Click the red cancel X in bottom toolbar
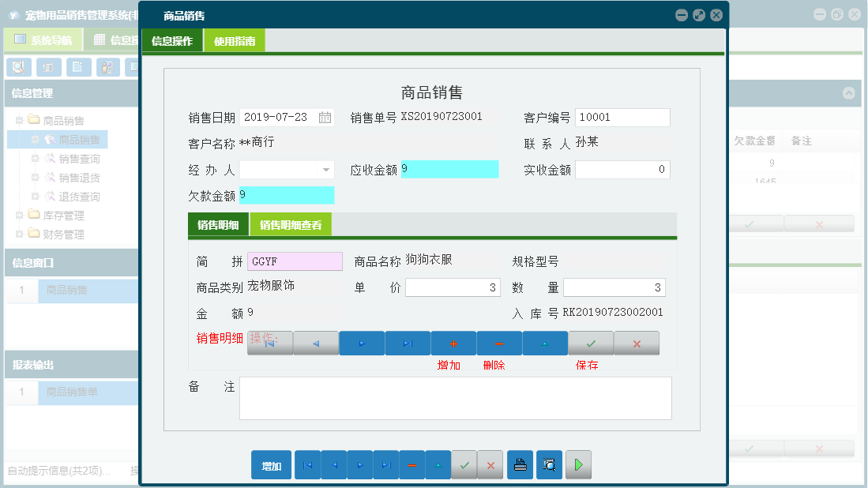The height and width of the screenshot is (488, 868). click(x=490, y=464)
